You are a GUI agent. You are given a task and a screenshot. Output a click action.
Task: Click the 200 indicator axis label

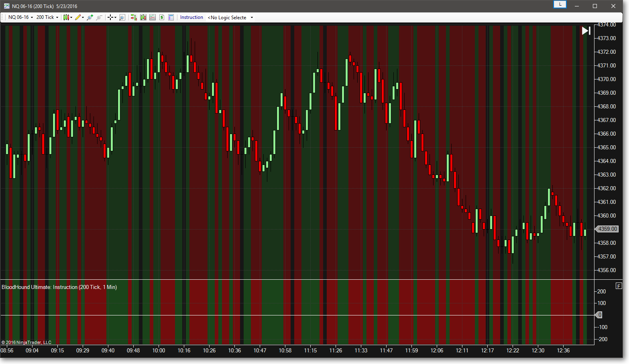coord(602,291)
